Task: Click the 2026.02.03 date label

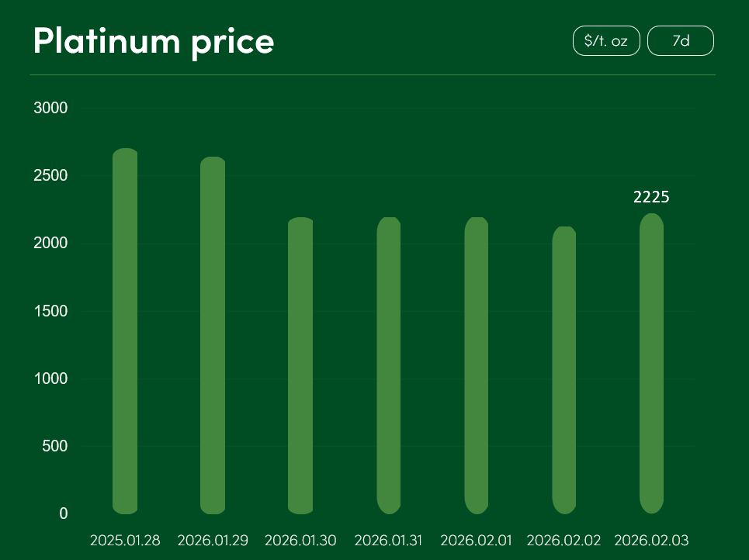Action: tap(651, 541)
